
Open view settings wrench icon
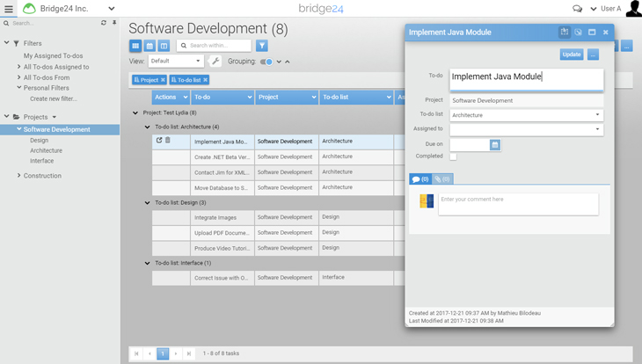point(215,62)
